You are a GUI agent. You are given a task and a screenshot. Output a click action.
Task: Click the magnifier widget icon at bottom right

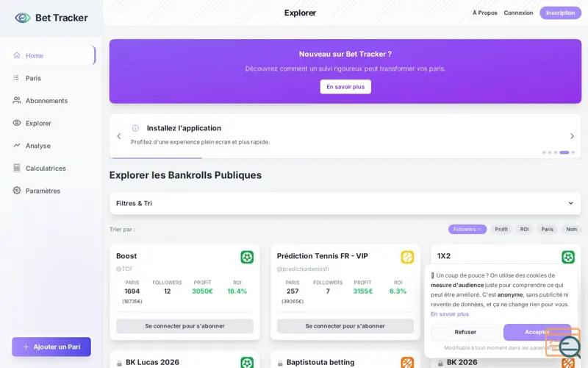[569, 346]
